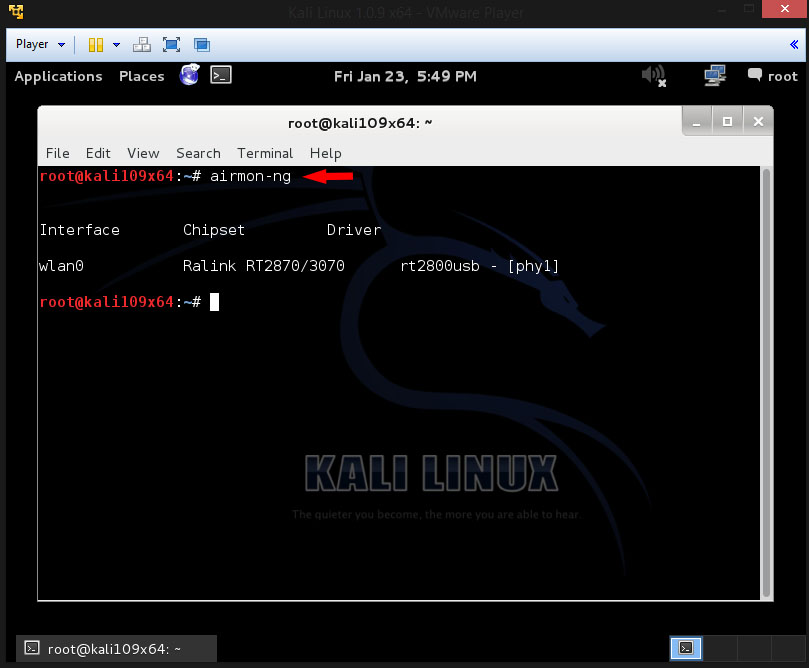Open the terminal Search menu
Viewport: 809px width, 668px height.
pos(198,153)
